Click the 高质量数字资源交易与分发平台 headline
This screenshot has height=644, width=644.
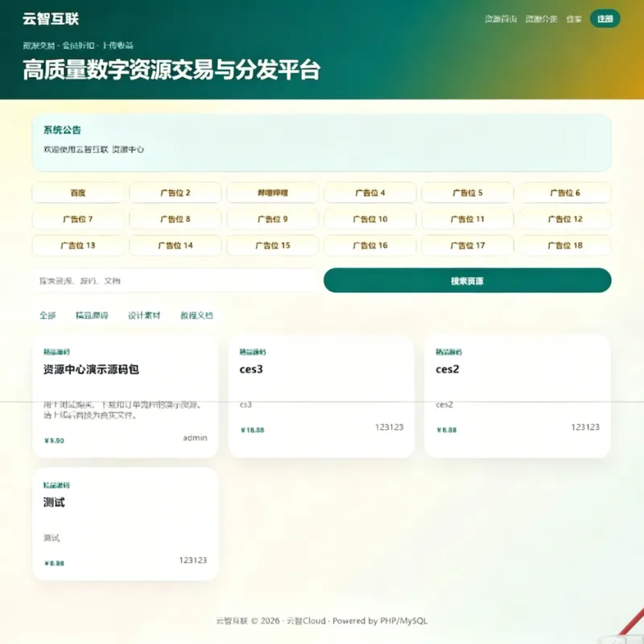coord(171,69)
